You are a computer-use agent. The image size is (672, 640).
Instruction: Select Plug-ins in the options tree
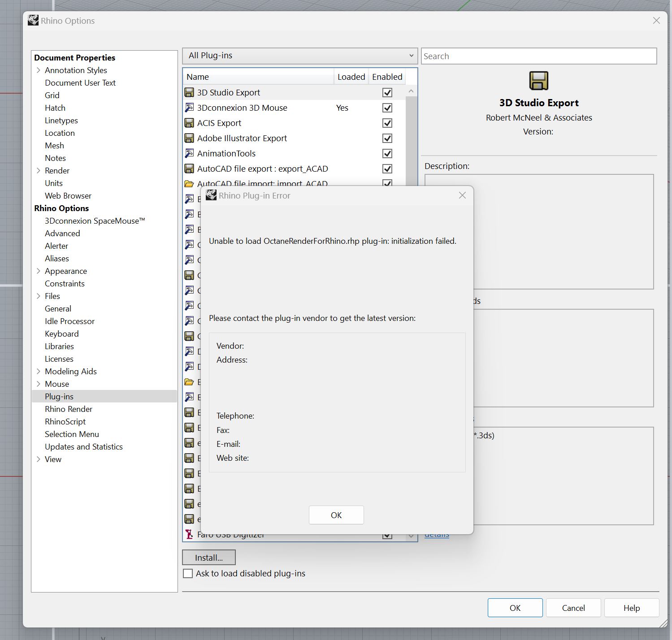pos(59,397)
